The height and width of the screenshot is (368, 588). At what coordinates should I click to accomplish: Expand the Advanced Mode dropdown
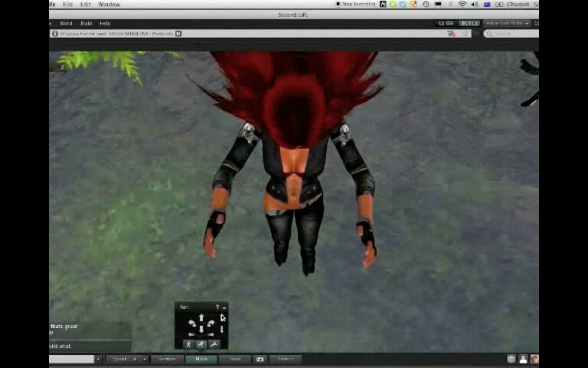(x=507, y=23)
